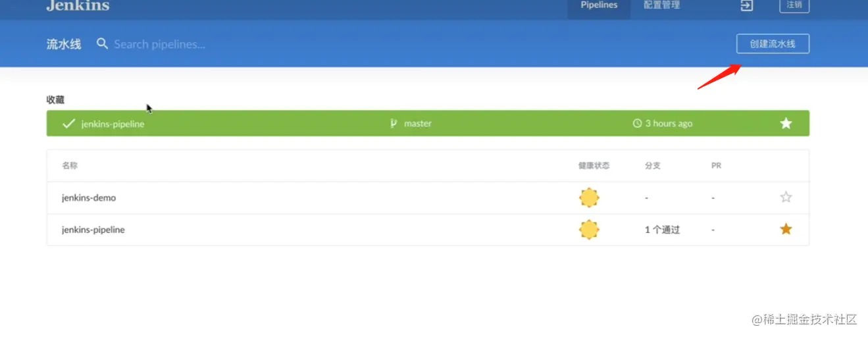Click the 3 hours ago timestamp
Viewport: 868px width, 337px height.
[669, 124]
